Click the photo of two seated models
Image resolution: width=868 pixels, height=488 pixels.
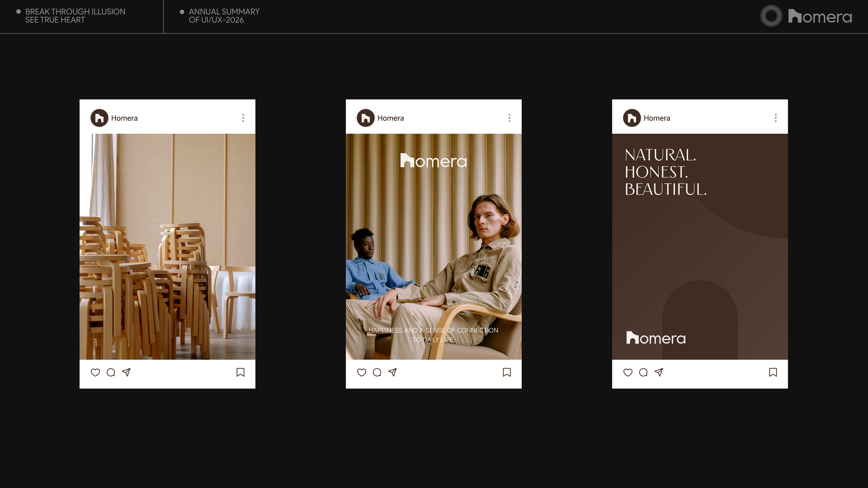[434, 246]
